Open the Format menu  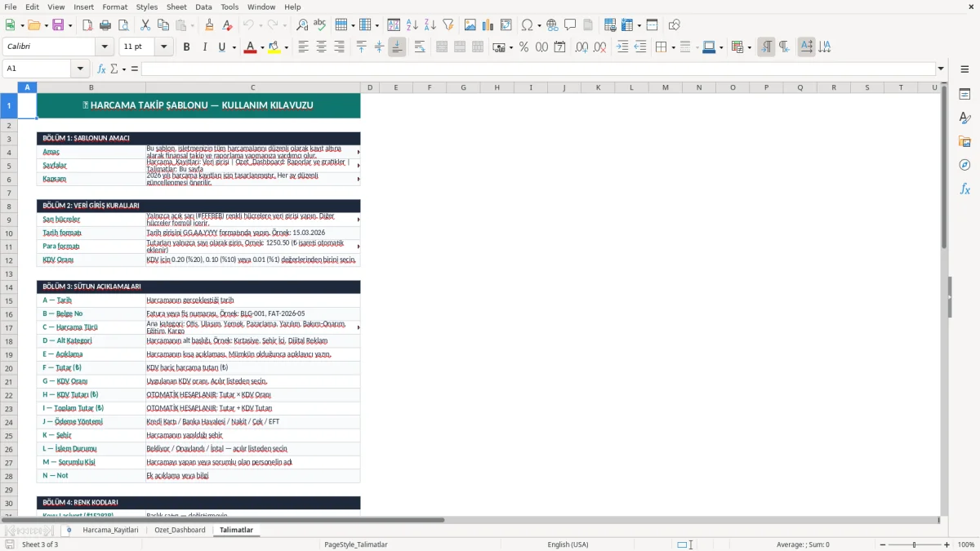pos(114,7)
